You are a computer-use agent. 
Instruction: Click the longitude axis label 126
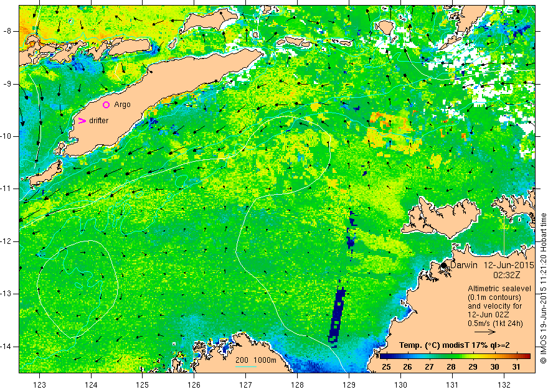[194, 385]
